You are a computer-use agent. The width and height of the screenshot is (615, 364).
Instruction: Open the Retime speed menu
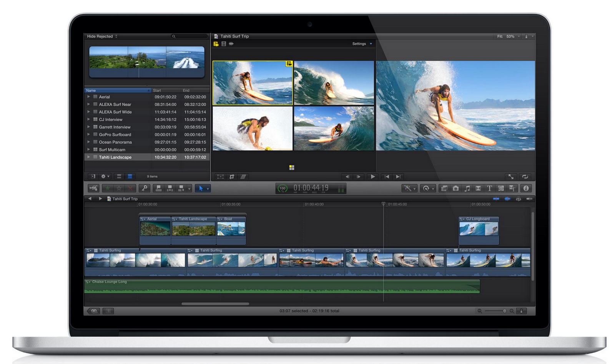(428, 188)
